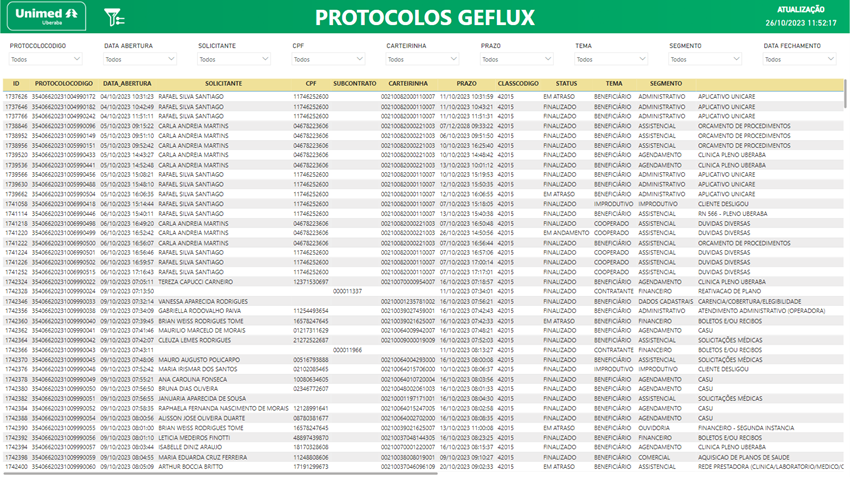Sort by the PRAZO column header
The height and width of the screenshot is (477, 850).
pyautogui.click(x=466, y=83)
